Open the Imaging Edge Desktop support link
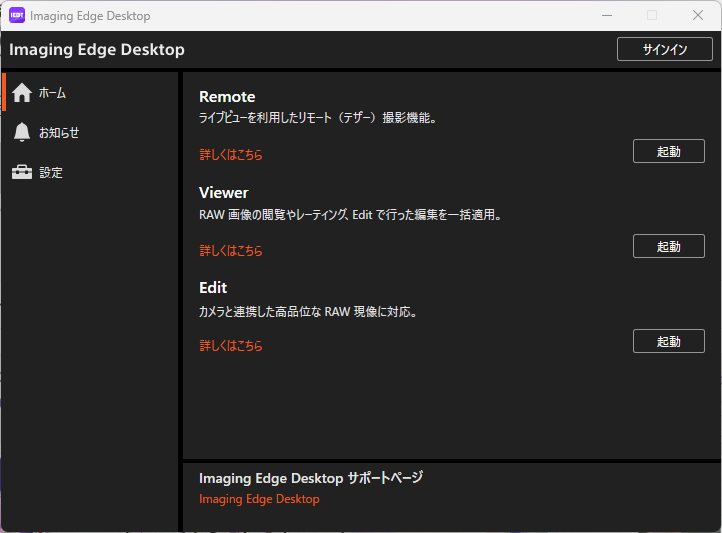Image resolution: width=722 pixels, height=533 pixels. (259, 499)
